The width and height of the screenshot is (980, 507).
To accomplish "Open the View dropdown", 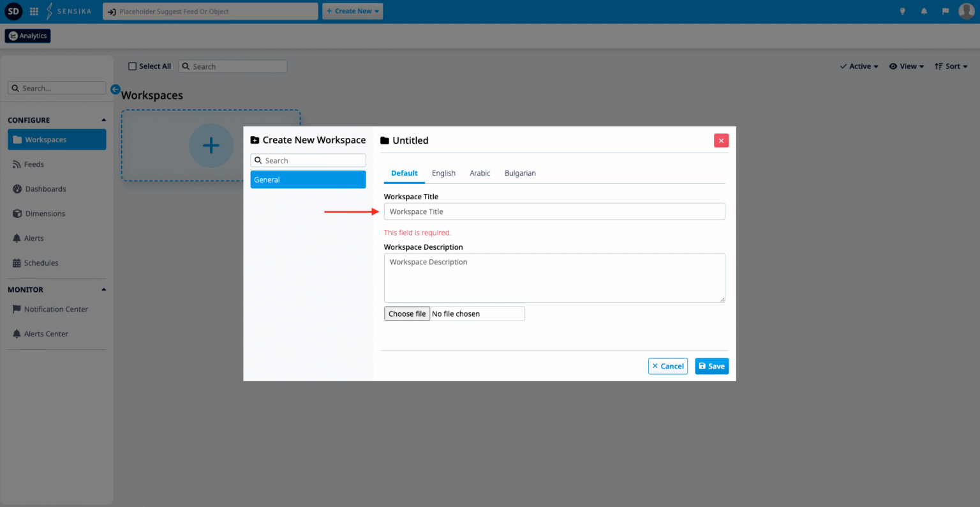I will coord(907,66).
